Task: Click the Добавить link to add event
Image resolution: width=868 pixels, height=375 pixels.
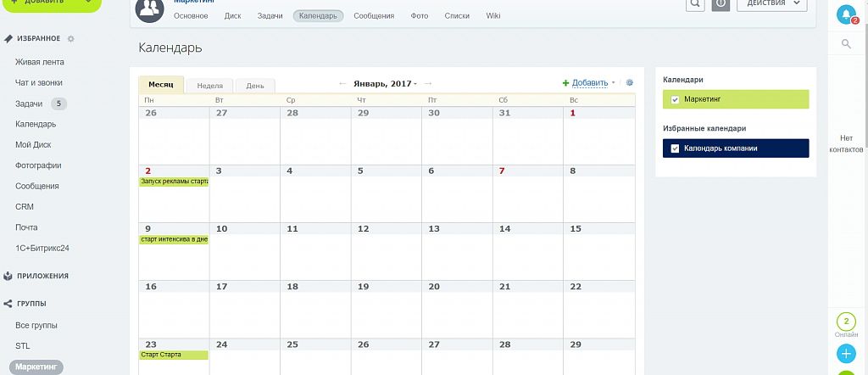Action: coord(589,83)
